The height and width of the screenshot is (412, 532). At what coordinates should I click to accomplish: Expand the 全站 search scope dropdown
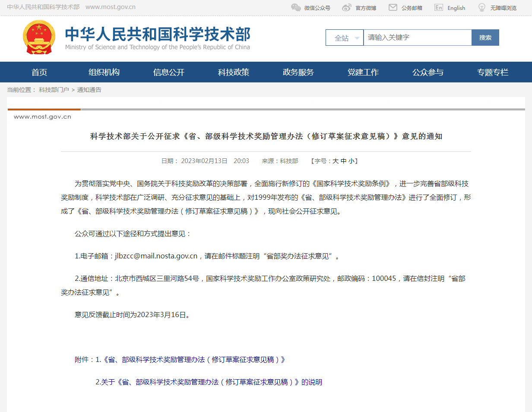click(345, 38)
